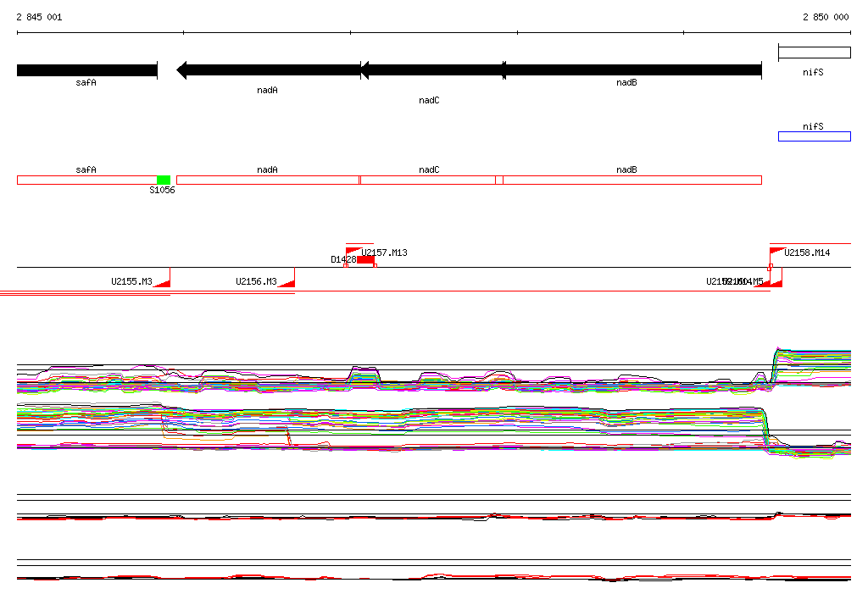Click the start coordinate 2 845 001

39,17
